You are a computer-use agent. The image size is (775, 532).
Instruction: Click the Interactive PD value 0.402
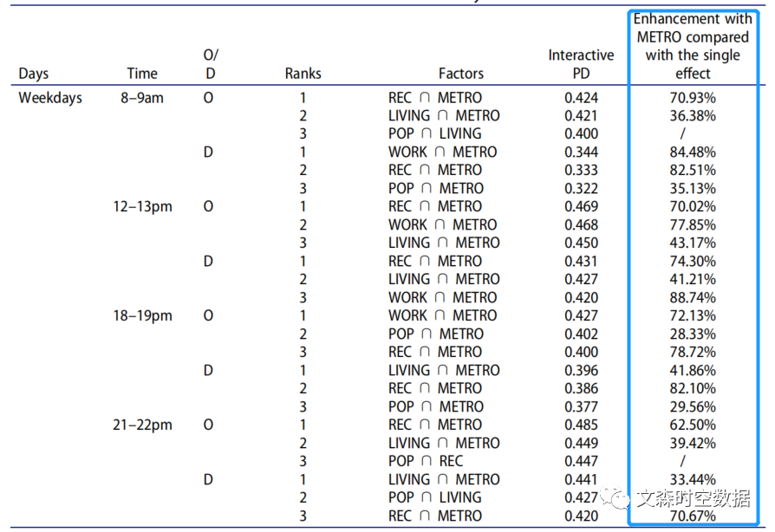581,334
